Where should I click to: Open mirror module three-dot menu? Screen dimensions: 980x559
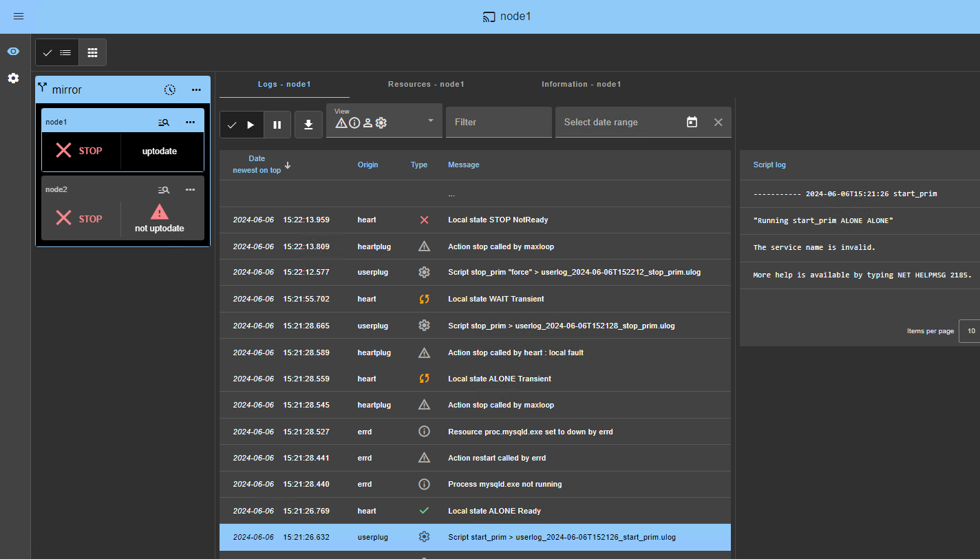[x=196, y=89]
